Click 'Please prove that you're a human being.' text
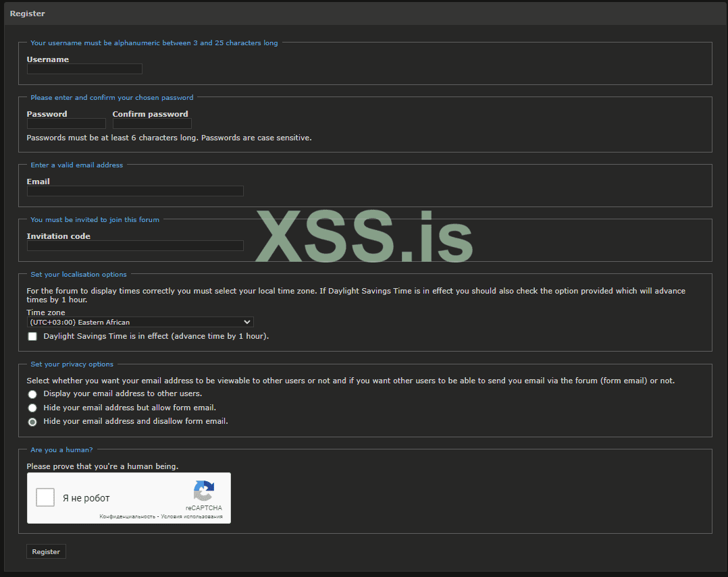Viewport: 728px width, 577px height. tap(103, 466)
